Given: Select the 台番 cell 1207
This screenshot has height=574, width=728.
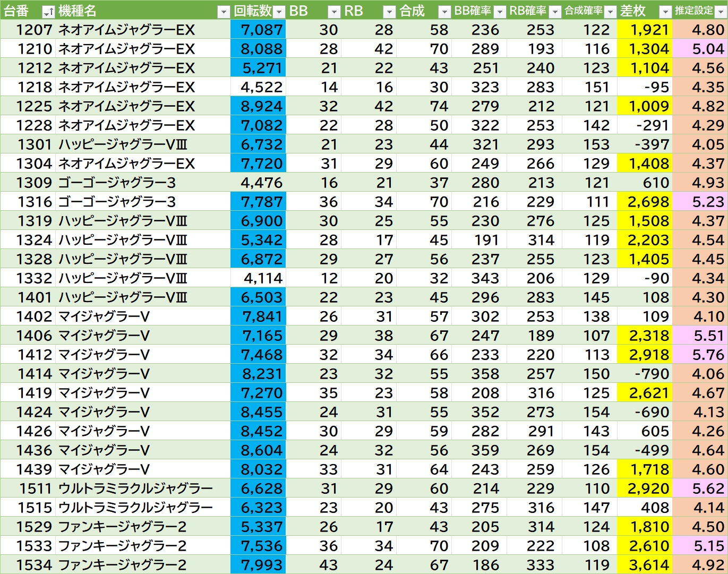Looking at the screenshot, I should pyautogui.click(x=28, y=30).
